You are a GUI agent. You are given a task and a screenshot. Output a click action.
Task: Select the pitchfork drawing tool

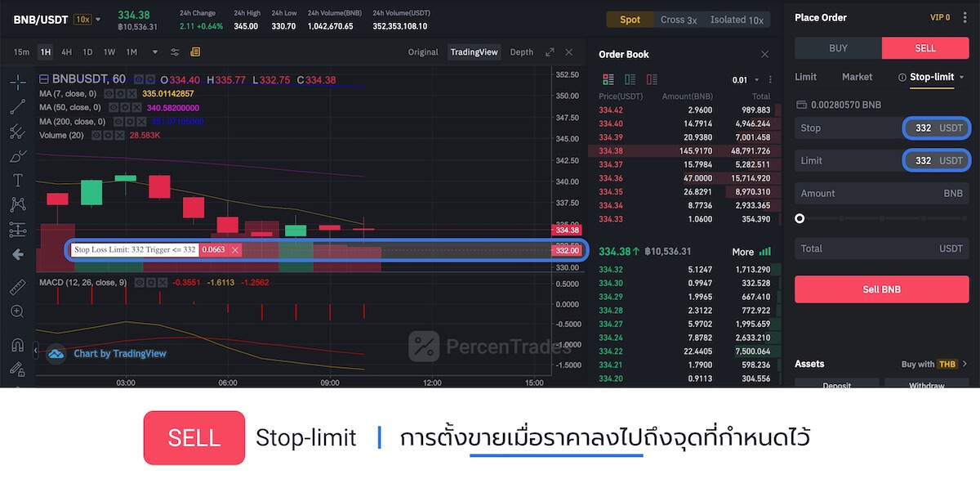pos(17,131)
